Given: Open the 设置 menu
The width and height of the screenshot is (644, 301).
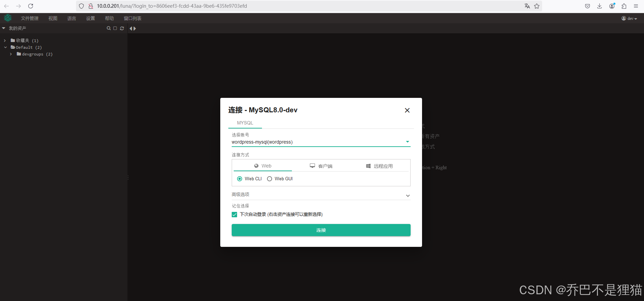Looking at the screenshot, I should (90, 18).
